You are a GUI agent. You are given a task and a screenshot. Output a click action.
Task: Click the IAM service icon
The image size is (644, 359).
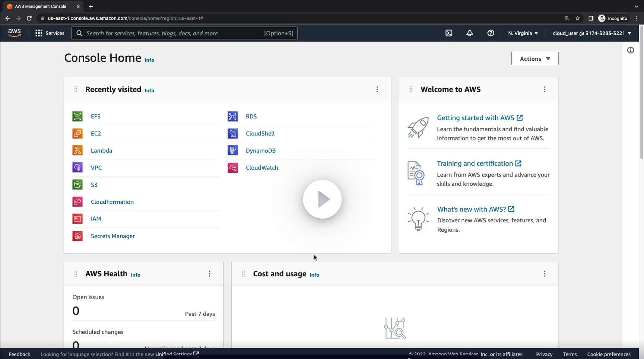click(x=77, y=219)
